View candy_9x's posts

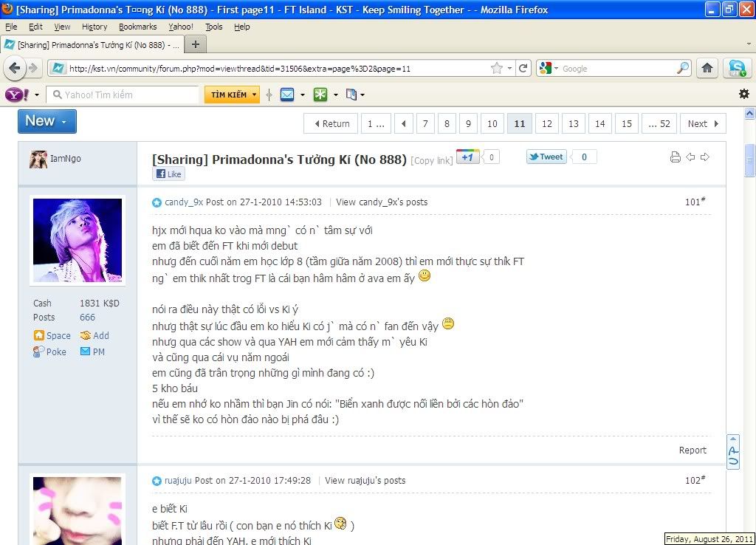382,202
